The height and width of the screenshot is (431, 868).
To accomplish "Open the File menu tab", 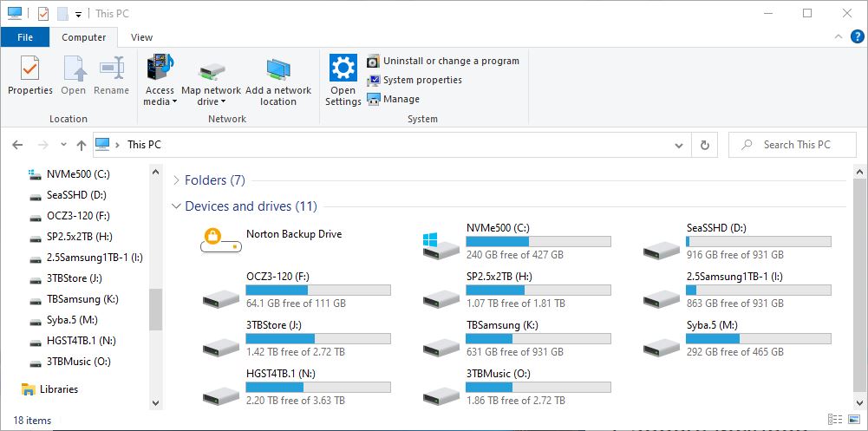I will coord(25,37).
